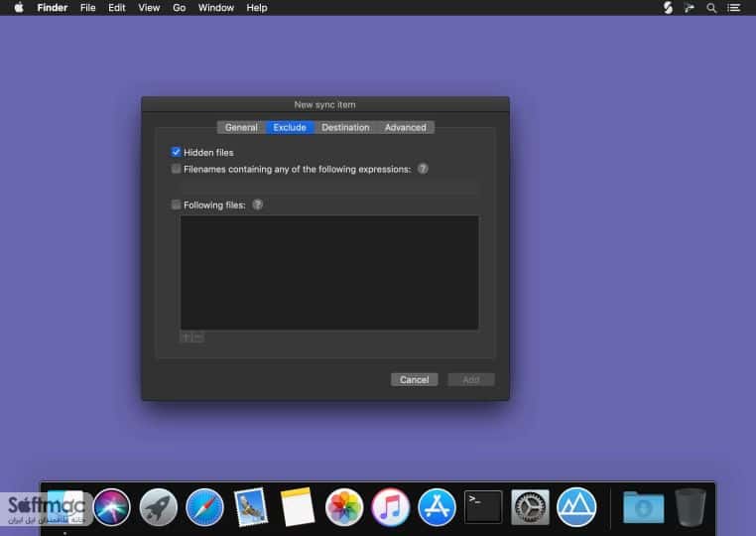The width and height of the screenshot is (756, 536).
Task: Click the excluded files list area
Action: 329,273
